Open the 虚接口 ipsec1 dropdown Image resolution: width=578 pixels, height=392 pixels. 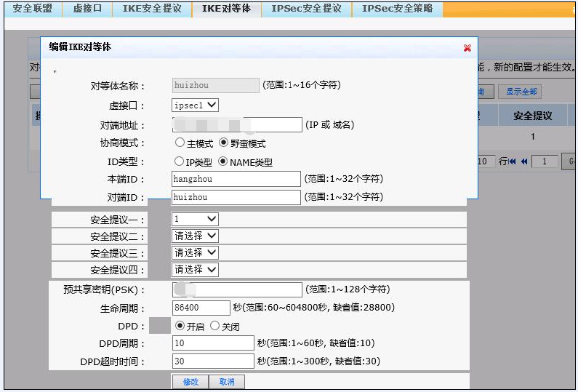195,105
